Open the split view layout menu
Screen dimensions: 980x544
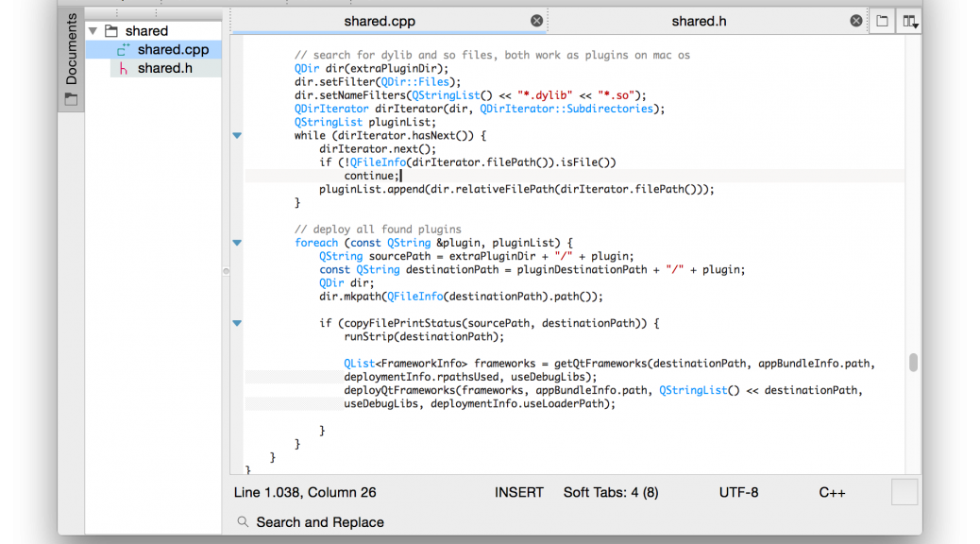pos(909,21)
